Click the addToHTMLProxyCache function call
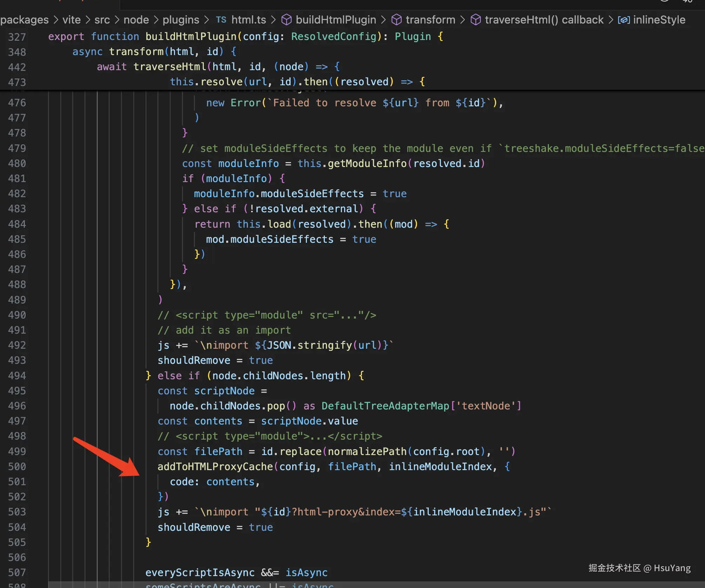This screenshot has width=705, height=588. pos(215,467)
